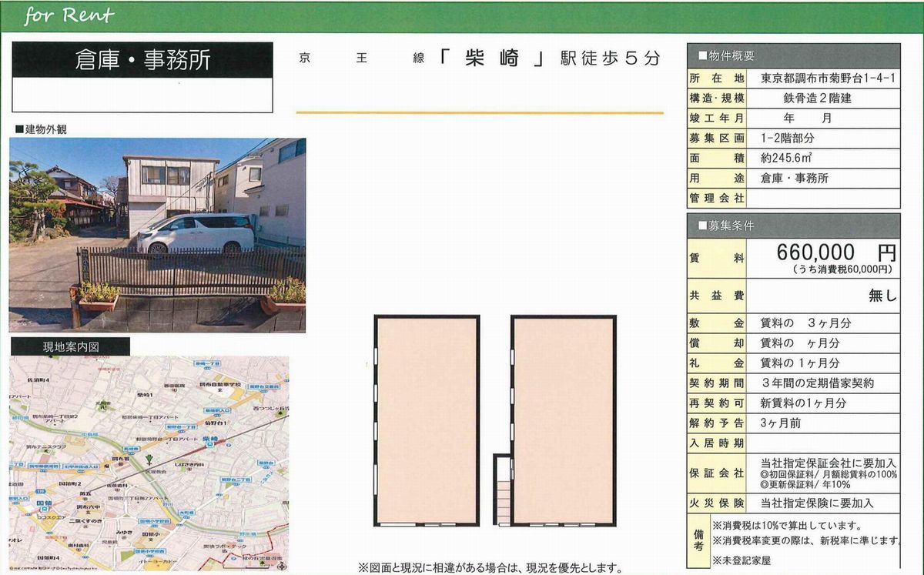Click the empty 管理会社 value field

tap(822, 198)
